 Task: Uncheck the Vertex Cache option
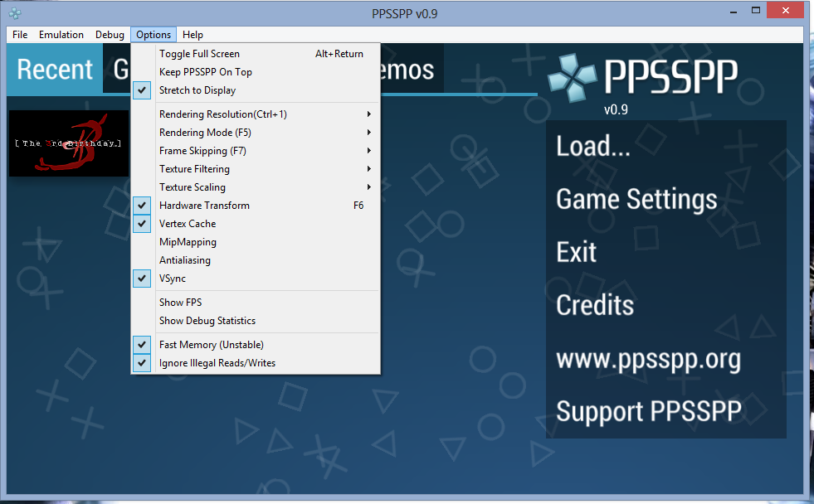[x=188, y=224]
